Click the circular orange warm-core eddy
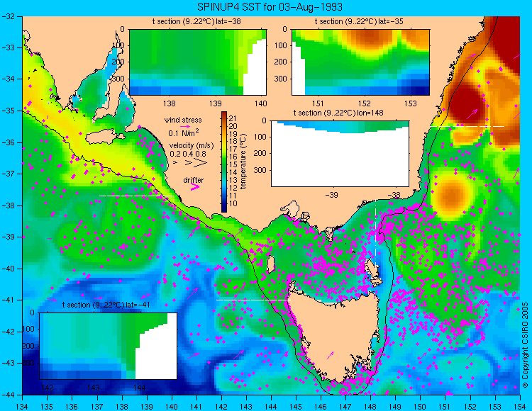 tap(452, 196)
